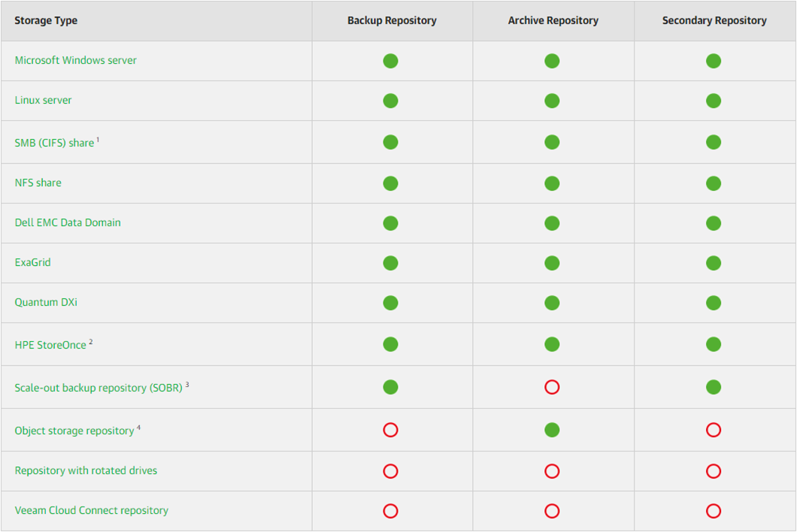The width and height of the screenshot is (797, 532).
Task: Click red circle for Object storage Secondary Repository
Action: pyautogui.click(x=714, y=430)
